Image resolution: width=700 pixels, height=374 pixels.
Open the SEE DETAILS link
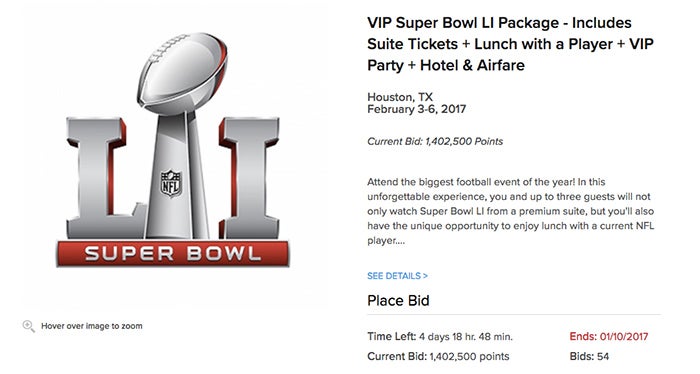(x=397, y=276)
